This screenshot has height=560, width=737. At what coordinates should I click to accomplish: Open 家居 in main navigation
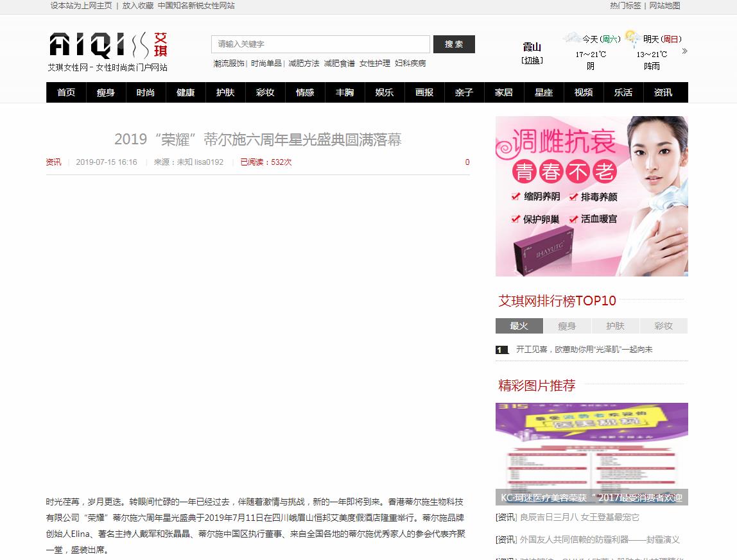click(504, 92)
